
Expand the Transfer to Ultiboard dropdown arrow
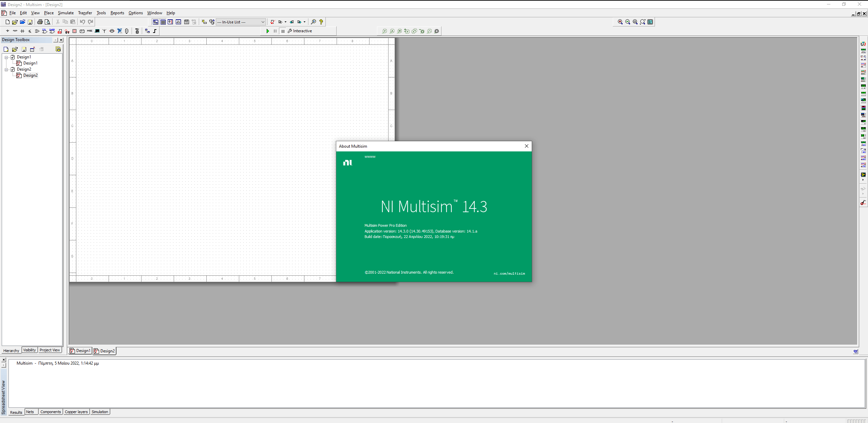285,22
